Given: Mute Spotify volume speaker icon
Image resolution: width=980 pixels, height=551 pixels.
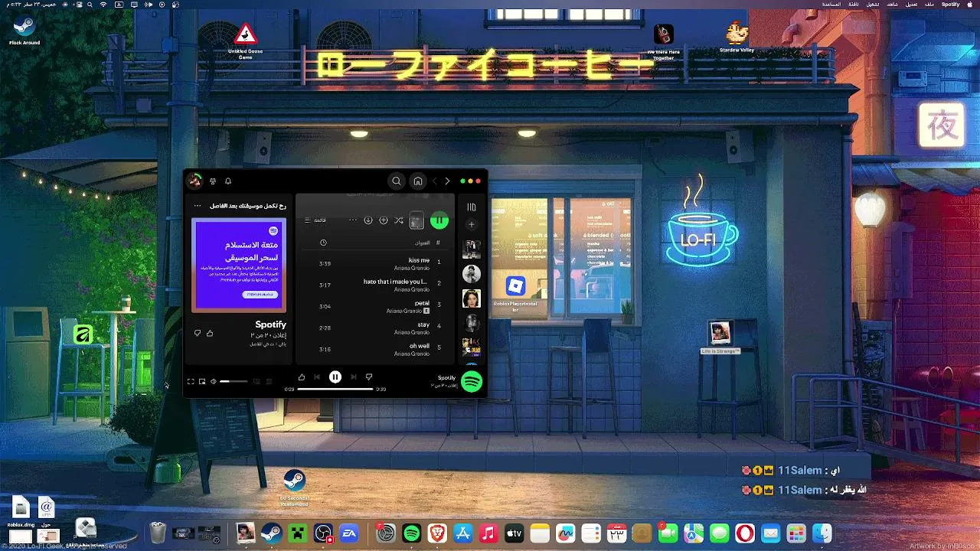Looking at the screenshot, I should pos(214,381).
